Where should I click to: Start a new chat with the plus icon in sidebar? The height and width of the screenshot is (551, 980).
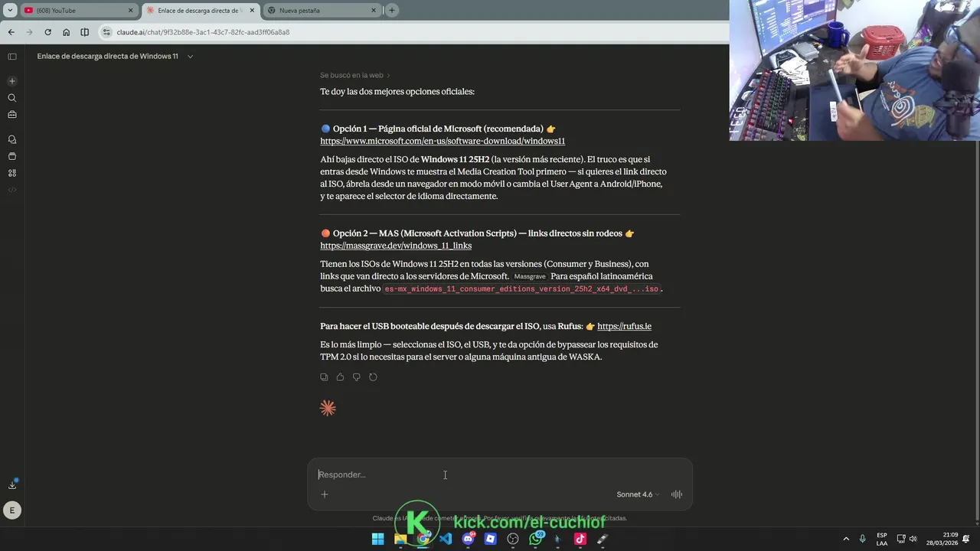tap(12, 81)
